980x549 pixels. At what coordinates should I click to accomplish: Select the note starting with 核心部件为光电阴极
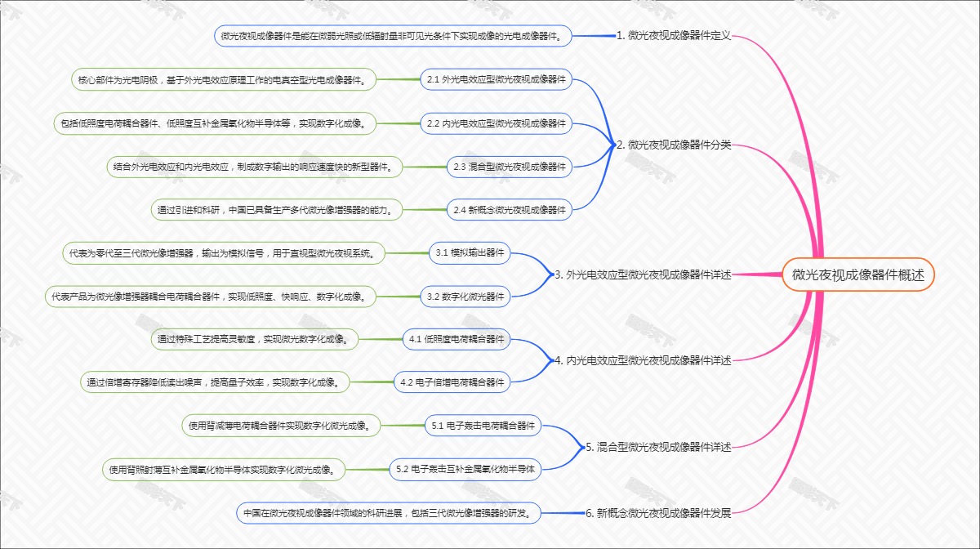(x=226, y=79)
